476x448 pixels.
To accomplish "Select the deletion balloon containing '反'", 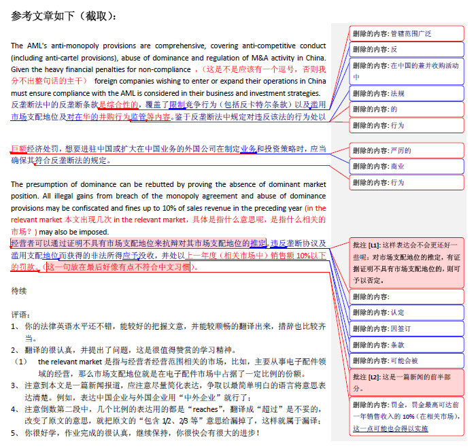I will 407,50.
